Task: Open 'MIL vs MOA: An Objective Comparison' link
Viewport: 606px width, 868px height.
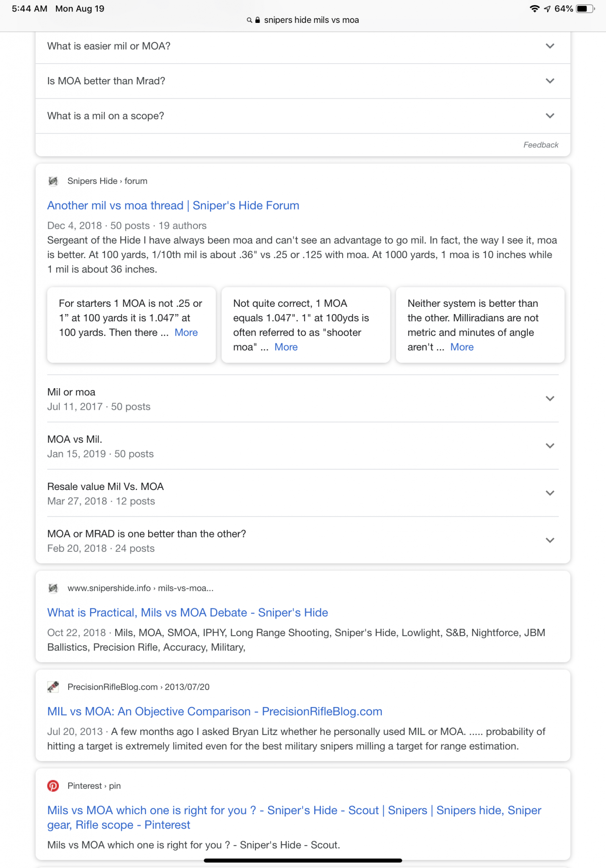Action: coord(215,712)
